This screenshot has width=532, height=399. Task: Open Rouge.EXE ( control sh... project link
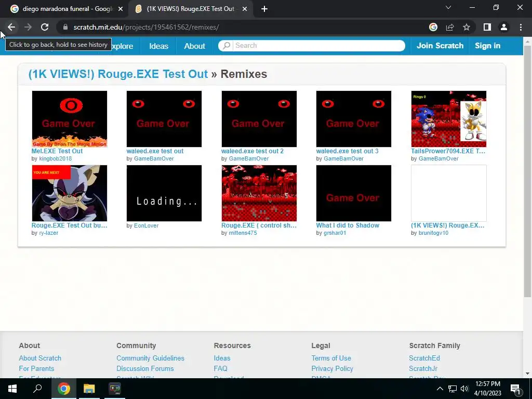(259, 225)
